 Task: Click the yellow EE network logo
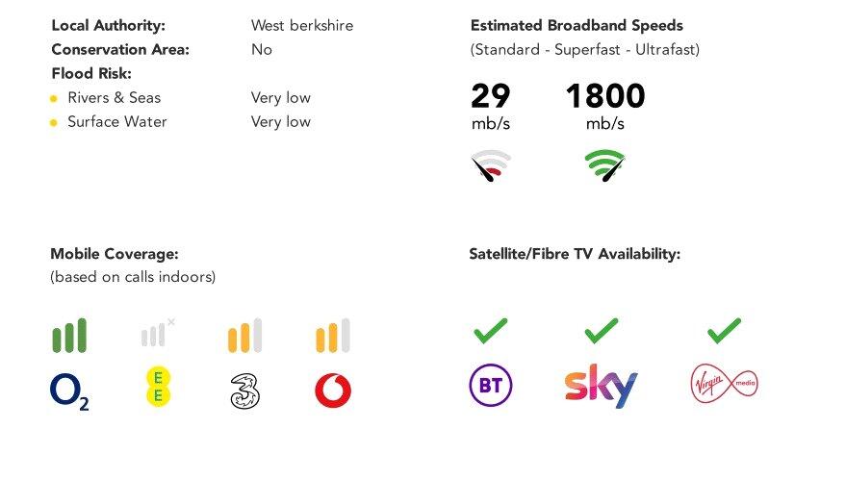click(157, 387)
